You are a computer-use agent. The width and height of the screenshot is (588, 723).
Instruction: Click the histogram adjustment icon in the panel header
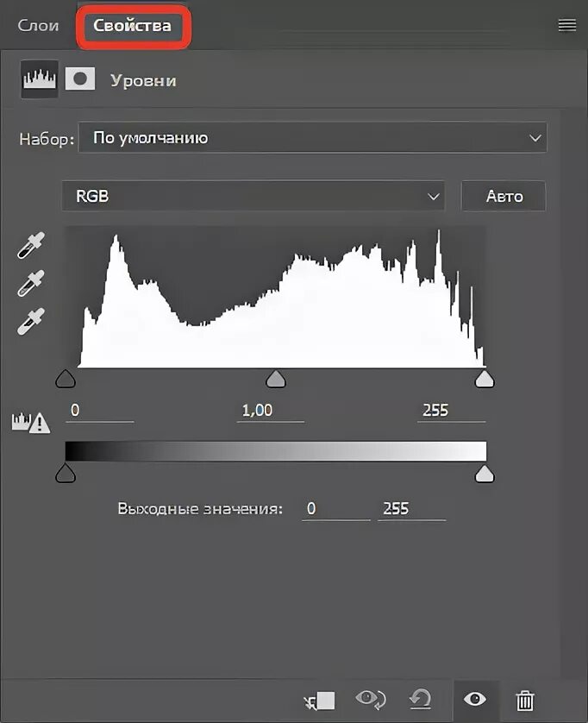[39, 79]
